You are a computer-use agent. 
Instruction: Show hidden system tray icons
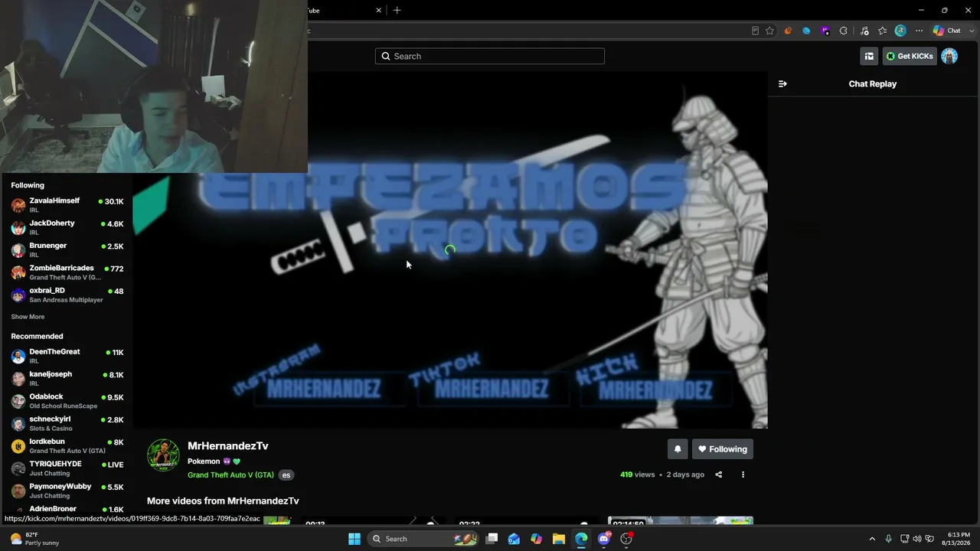point(871,539)
